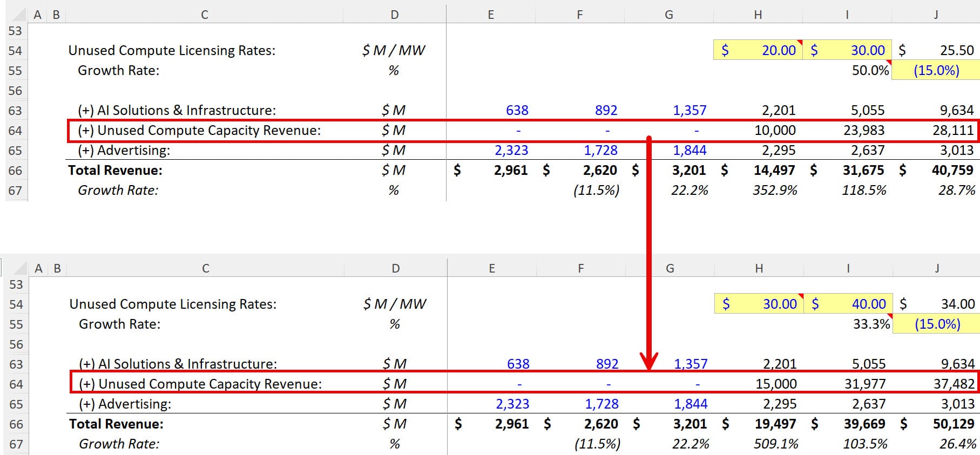The width and height of the screenshot is (980, 455).
Task: Select column J header in lower sheet
Action: point(937,268)
